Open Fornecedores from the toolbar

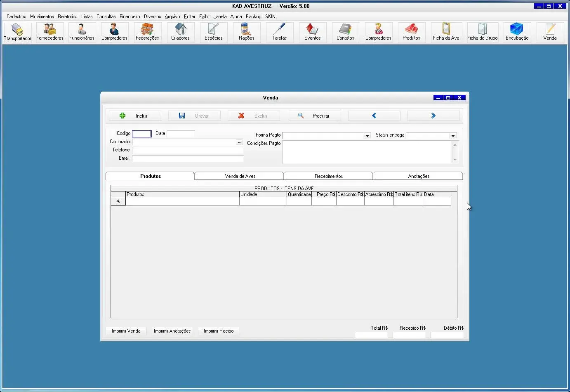click(x=49, y=32)
